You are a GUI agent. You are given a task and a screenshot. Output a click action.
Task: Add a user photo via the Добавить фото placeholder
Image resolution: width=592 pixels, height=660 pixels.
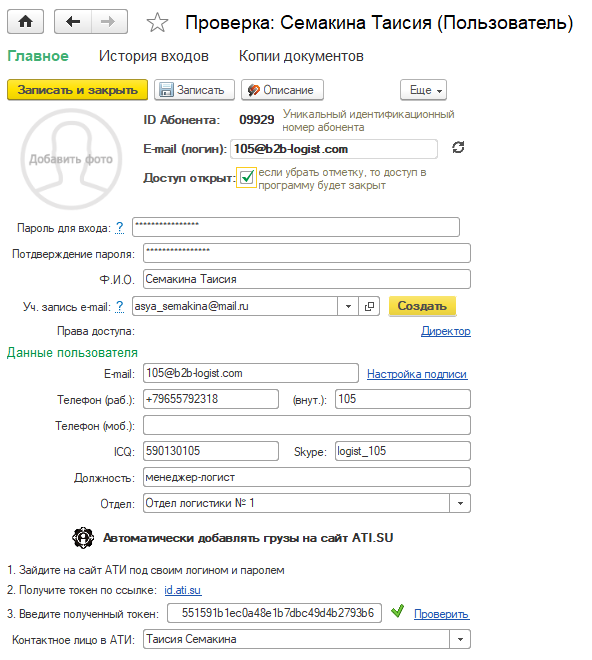click(71, 159)
